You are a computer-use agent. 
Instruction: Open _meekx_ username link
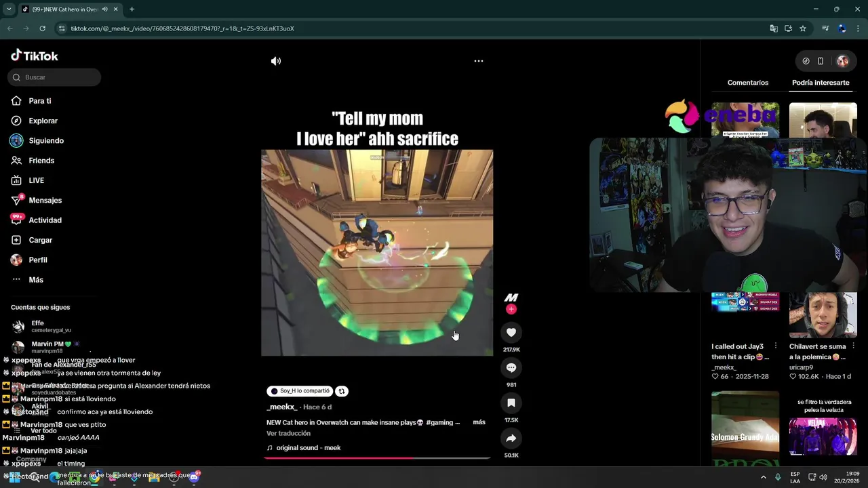point(282,407)
